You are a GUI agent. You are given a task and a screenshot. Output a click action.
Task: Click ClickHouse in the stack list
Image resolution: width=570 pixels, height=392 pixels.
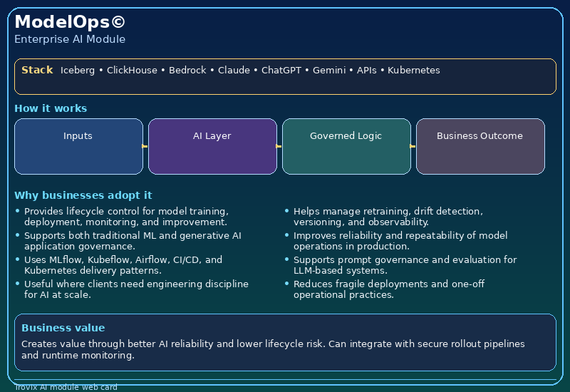point(133,71)
